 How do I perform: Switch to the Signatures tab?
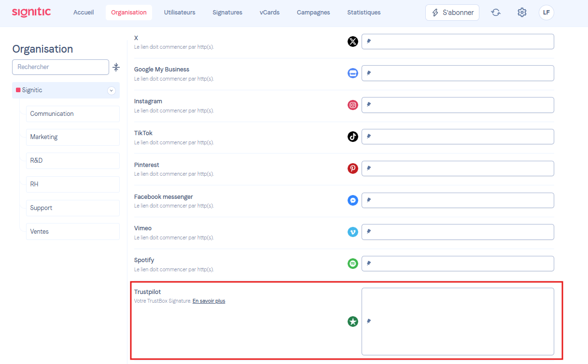(227, 13)
